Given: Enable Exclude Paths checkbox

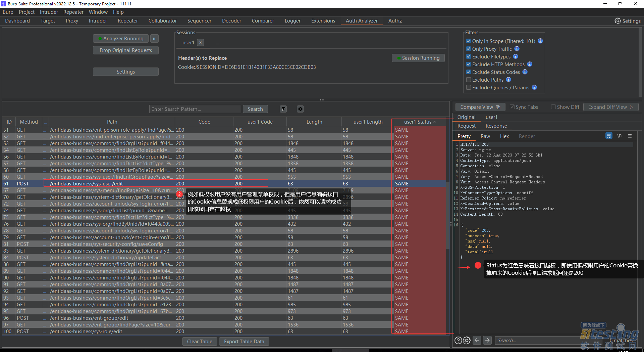Looking at the screenshot, I should 469,80.
